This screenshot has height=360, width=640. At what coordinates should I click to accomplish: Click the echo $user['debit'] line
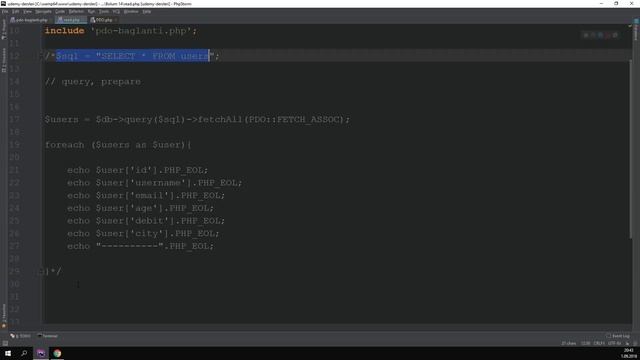point(146,221)
